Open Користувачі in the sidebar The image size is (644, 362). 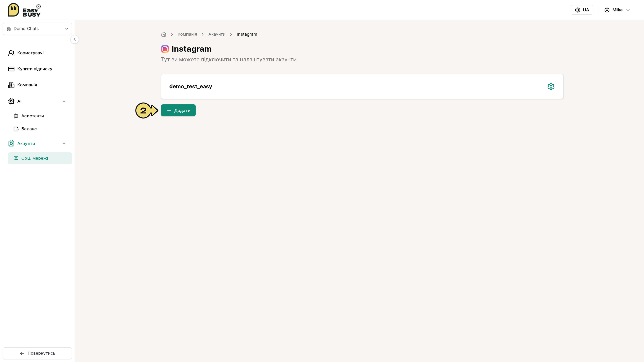tap(37, 53)
